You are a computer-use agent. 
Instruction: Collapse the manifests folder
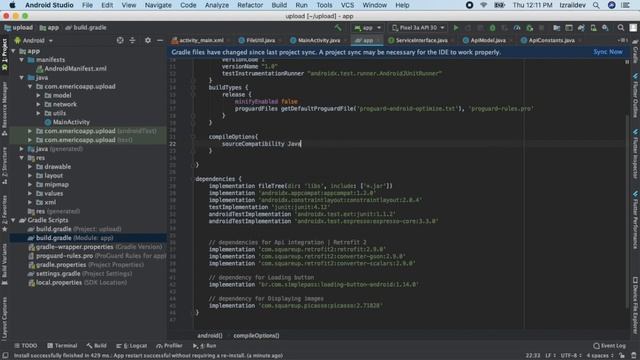[x=22, y=60]
